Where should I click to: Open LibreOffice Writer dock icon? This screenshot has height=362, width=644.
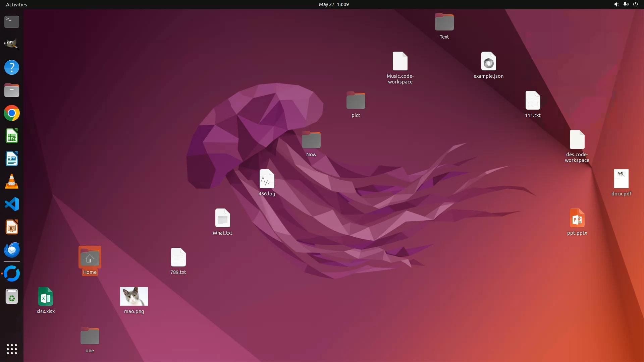coord(12,159)
